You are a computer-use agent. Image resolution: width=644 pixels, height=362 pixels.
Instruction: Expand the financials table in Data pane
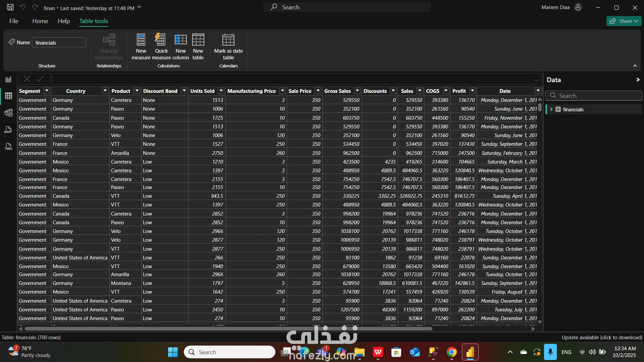click(x=551, y=110)
